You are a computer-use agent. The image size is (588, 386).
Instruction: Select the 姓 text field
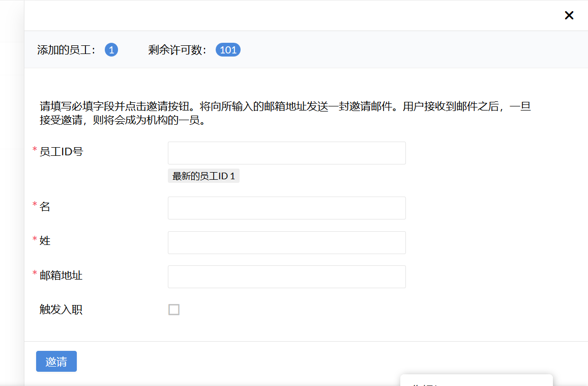(x=286, y=242)
